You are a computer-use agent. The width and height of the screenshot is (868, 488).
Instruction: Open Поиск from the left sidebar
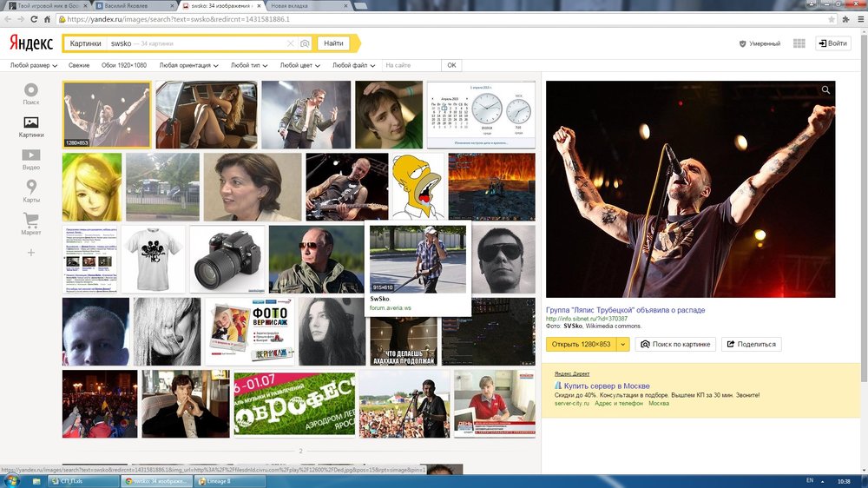coord(31,94)
